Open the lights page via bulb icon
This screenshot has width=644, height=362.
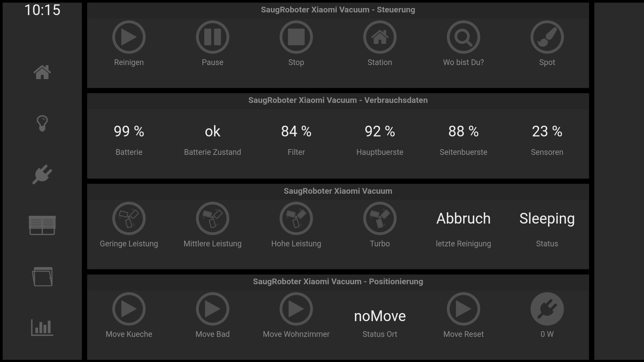[x=42, y=123]
